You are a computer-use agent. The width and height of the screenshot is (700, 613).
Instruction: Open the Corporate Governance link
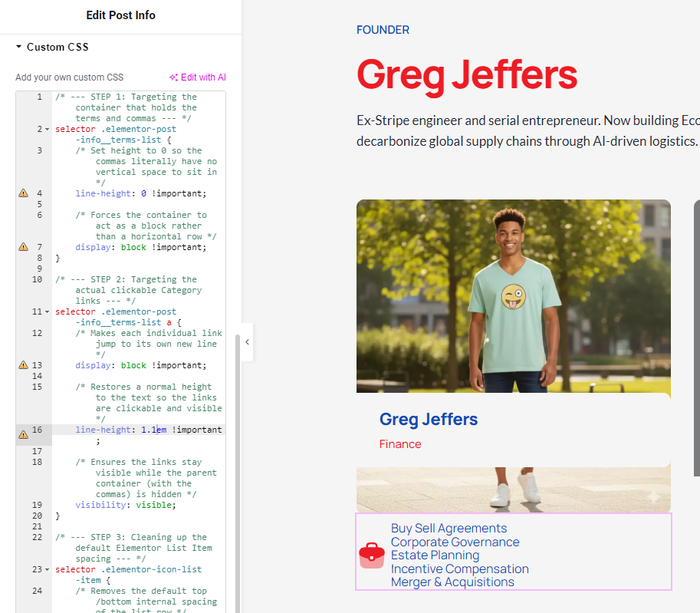click(x=455, y=542)
